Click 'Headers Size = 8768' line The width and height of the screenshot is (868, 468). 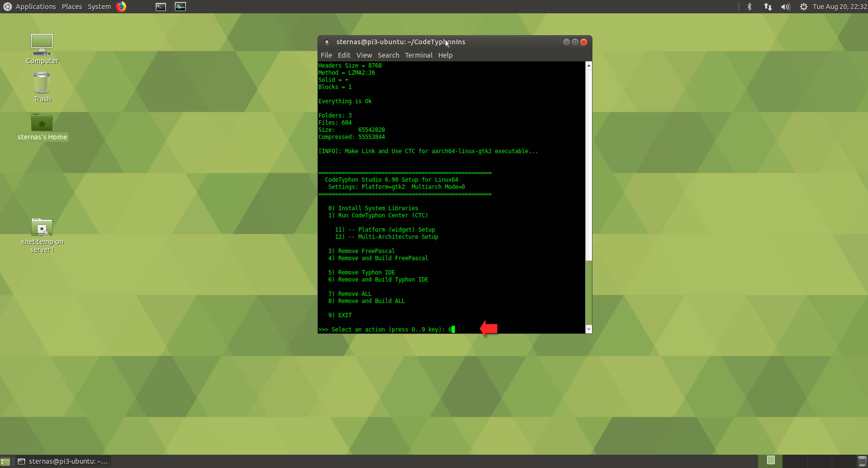pyautogui.click(x=350, y=66)
